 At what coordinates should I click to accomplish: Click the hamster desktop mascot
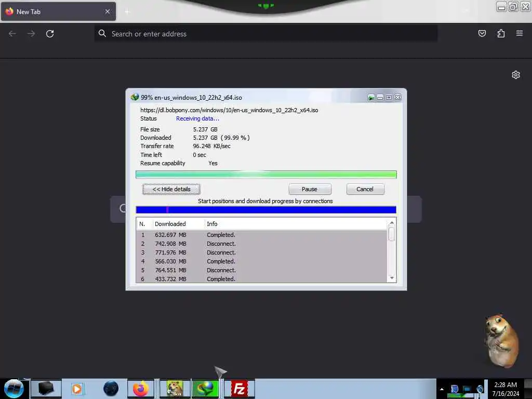[x=501, y=340]
